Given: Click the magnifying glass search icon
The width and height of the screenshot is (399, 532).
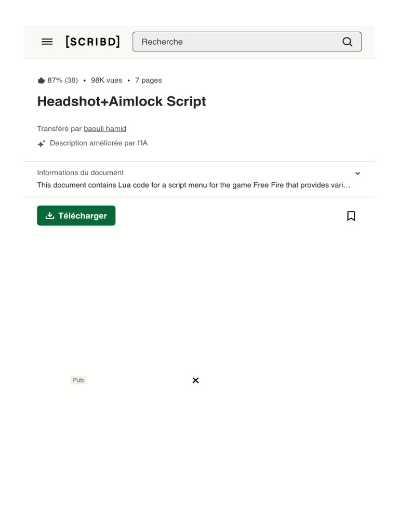Looking at the screenshot, I should click(347, 42).
